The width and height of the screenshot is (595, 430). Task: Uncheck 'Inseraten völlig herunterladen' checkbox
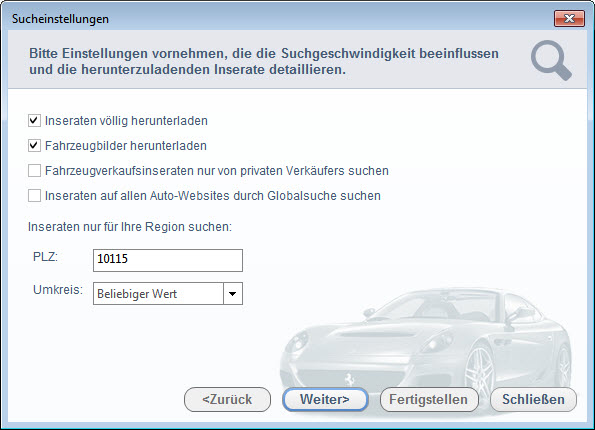coord(34,121)
